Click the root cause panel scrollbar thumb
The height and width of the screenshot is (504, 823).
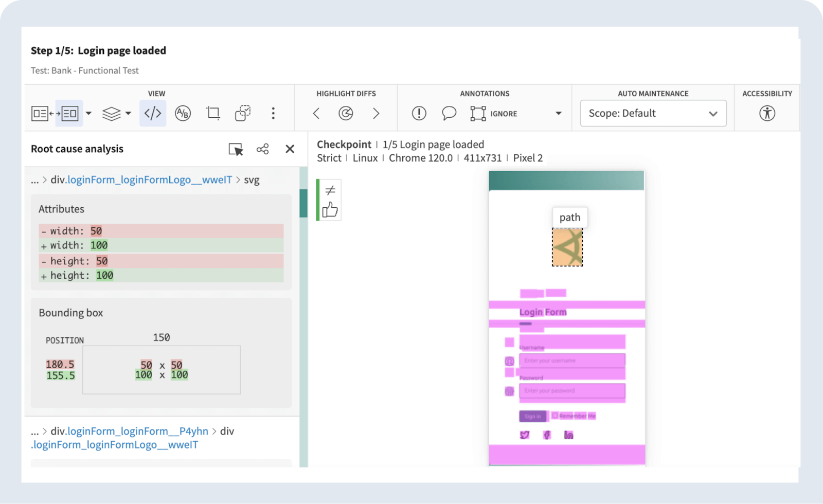303,203
